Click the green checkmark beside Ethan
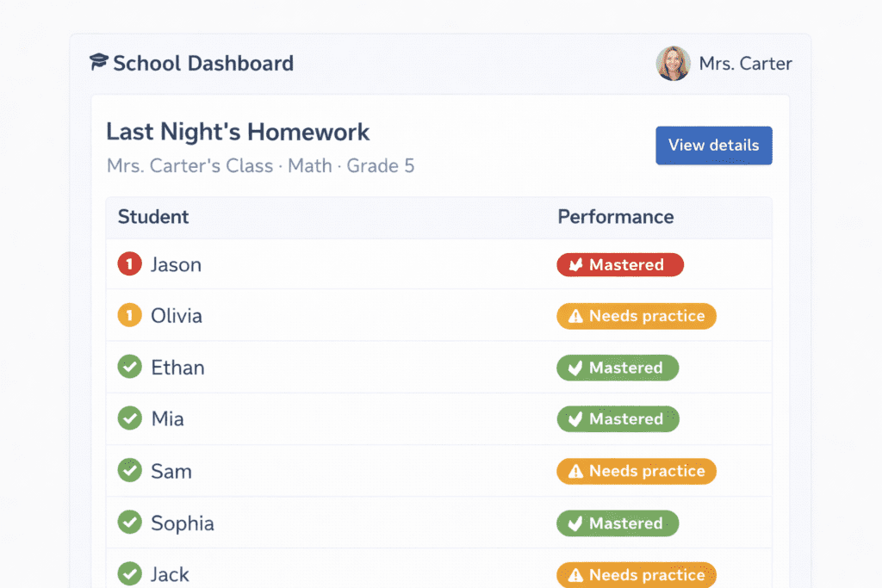 pos(129,368)
